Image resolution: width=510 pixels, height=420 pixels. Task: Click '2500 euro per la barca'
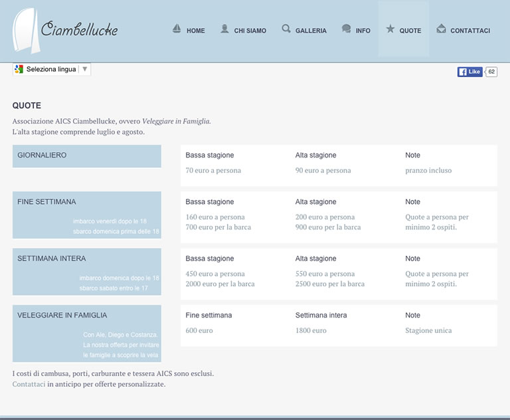[330, 284]
